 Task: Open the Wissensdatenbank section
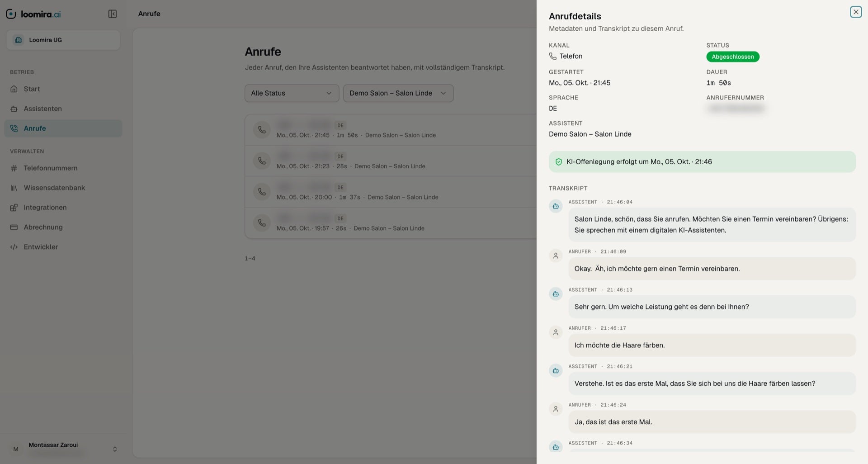(x=63, y=188)
